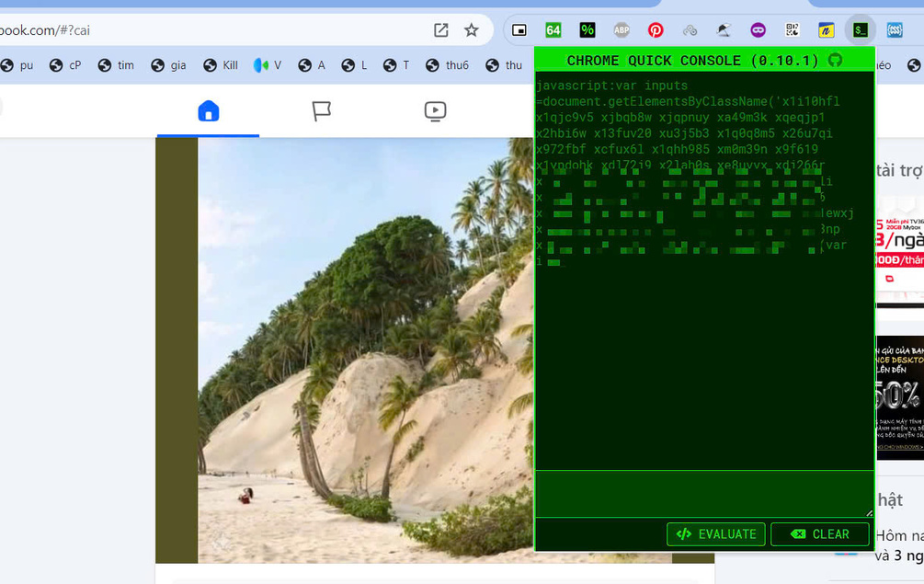Open the 'thu6' bookmark

tap(447, 65)
